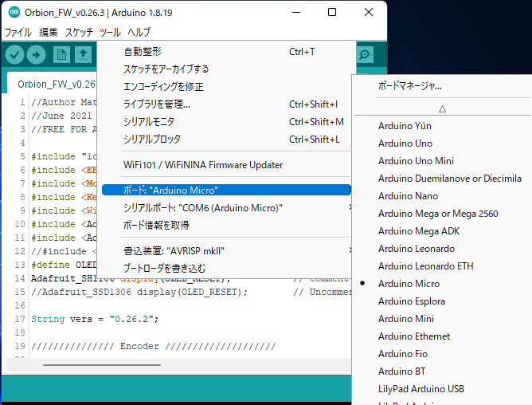Click the New sketch toolbar icon
This screenshot has height=405, width=532.
pyautogui.click(x=62, y=55)
